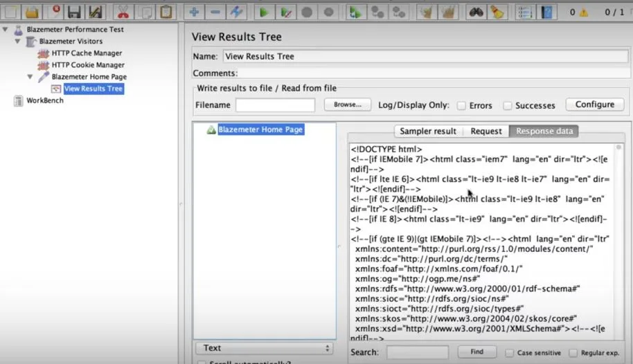Click the Remove minus toolbar icon

point(215,12)
